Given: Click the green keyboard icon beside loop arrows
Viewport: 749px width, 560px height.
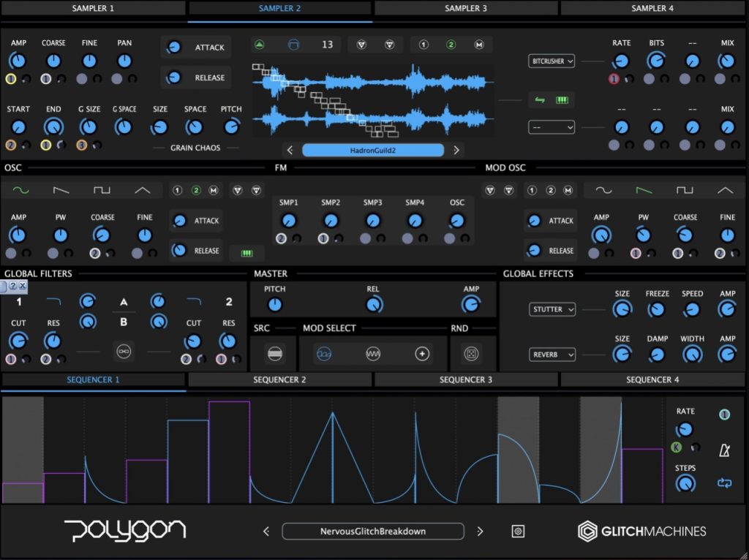Looking at the screenshot, I should coord(562,99).
